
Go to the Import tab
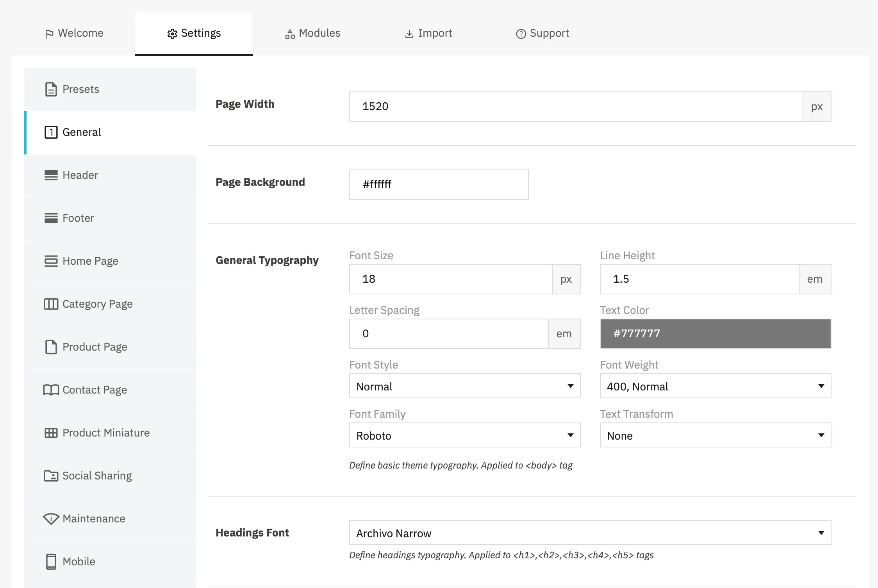(x=428, y=34)
